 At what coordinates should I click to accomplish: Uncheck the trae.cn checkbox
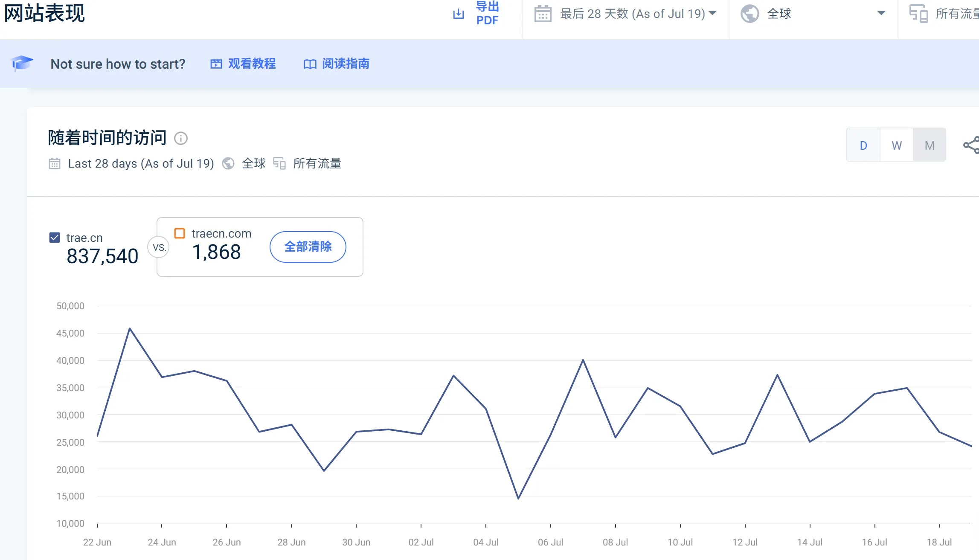[x=55, y=238]
